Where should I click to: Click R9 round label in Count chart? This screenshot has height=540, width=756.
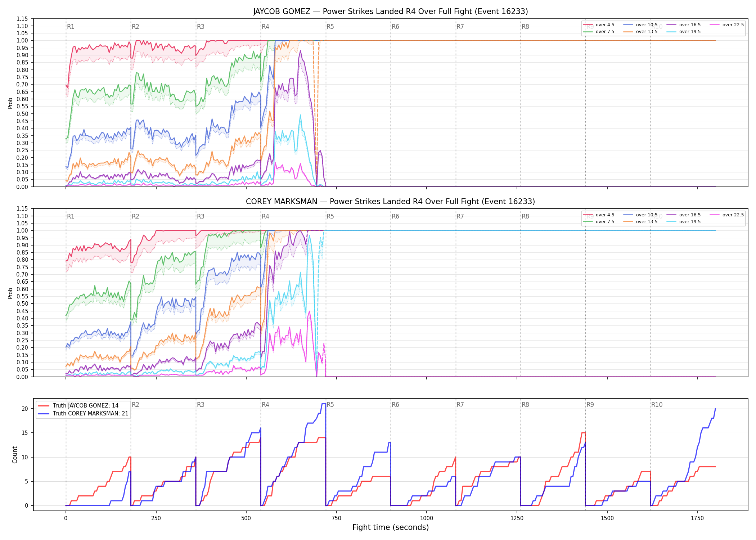click(x=590, y=405)
